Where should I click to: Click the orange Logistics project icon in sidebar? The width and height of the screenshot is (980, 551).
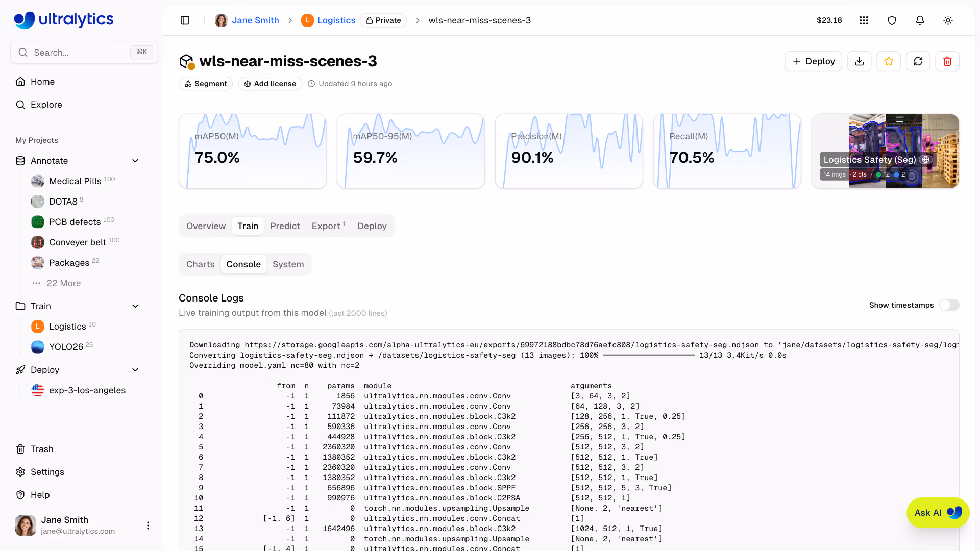coord(38,327)
